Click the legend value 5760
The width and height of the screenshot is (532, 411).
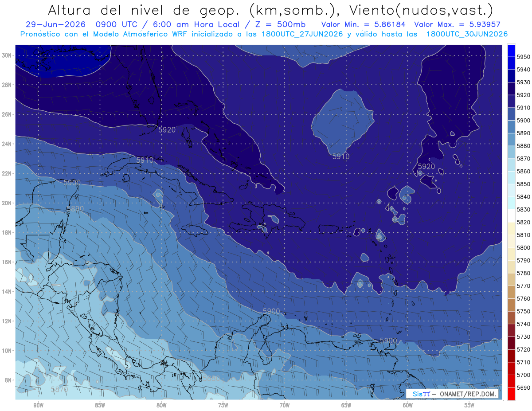[x=523, y=299]
